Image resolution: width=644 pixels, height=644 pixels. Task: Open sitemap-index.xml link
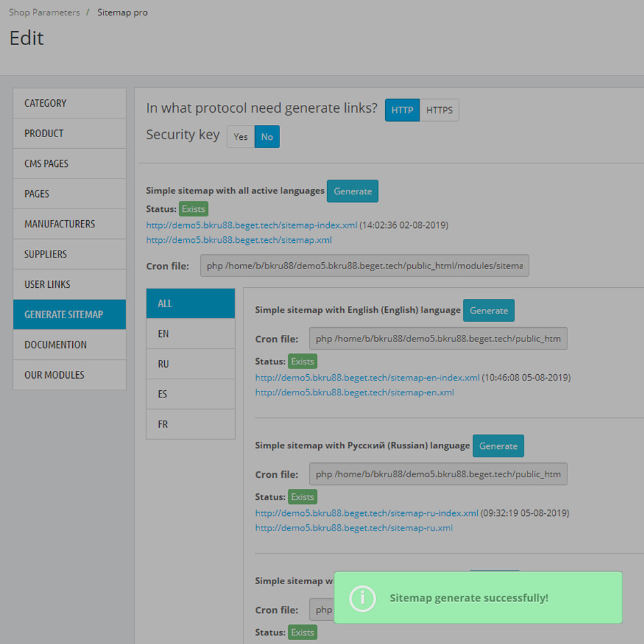(252, 225)
